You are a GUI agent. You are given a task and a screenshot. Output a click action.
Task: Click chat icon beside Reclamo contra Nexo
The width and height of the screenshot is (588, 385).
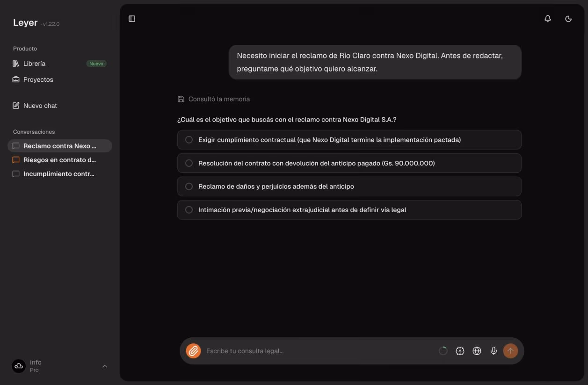16,146
